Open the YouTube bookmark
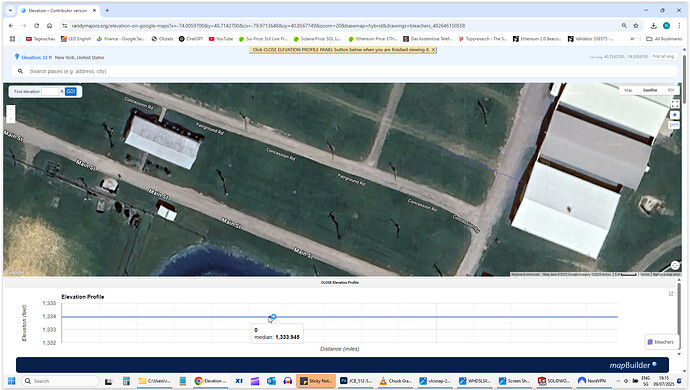690x390 pixels. pos(221,39)
